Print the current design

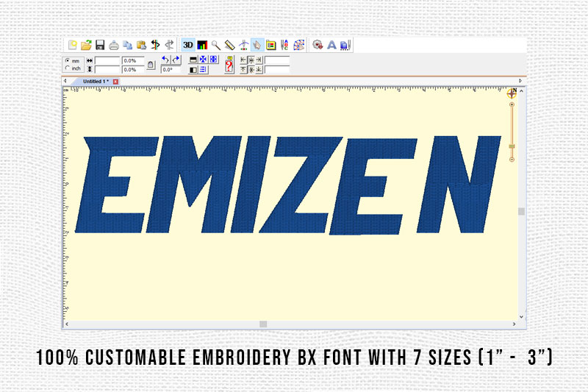tap(114, 46)
